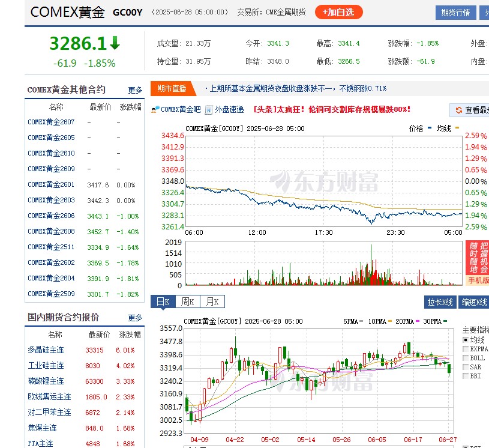This screenshot has width=489, height=448.
Task: Switch to the 月K tab
Action: click(x=212, y=301)
